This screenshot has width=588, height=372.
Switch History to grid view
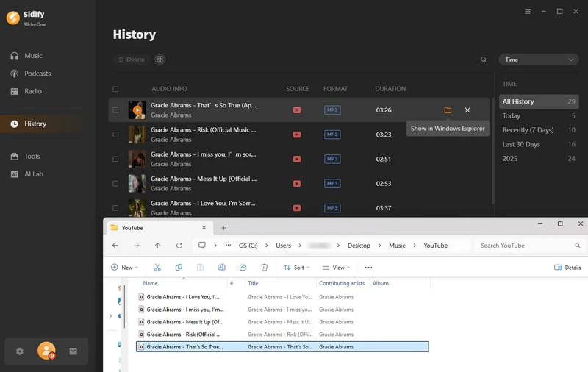(x=159, y=60)
